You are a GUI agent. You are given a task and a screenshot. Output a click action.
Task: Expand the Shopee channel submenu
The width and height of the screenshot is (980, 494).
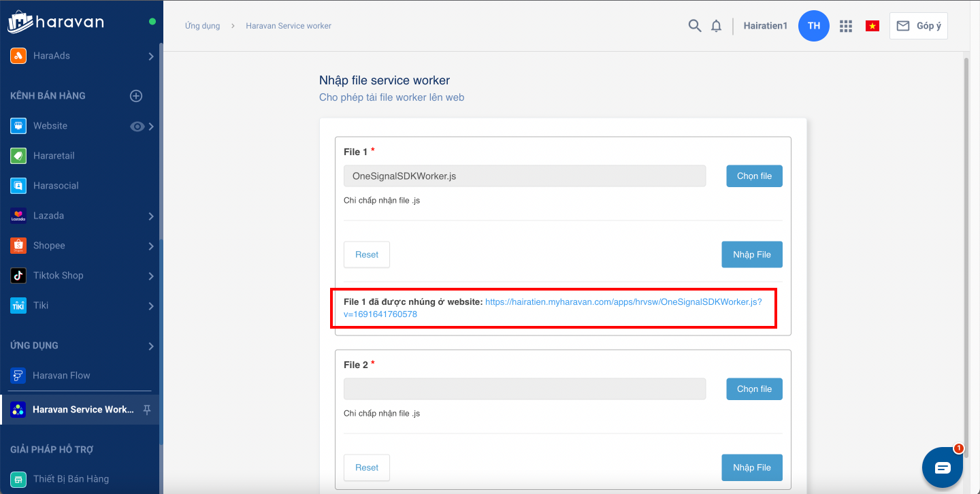point(150,246)
